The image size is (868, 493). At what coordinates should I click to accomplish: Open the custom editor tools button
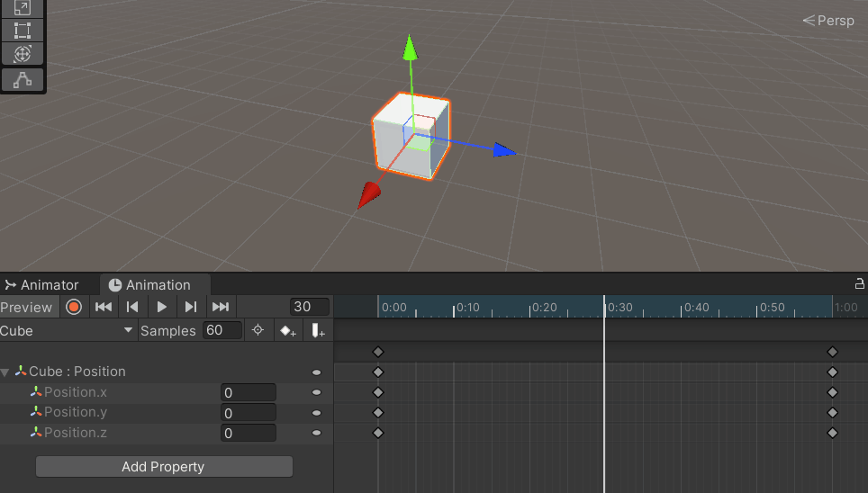tap(23, 80)
